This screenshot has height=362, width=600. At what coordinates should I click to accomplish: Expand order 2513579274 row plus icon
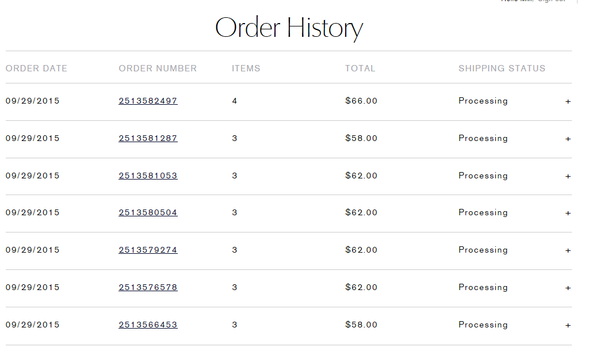click(x=568, y=251)
